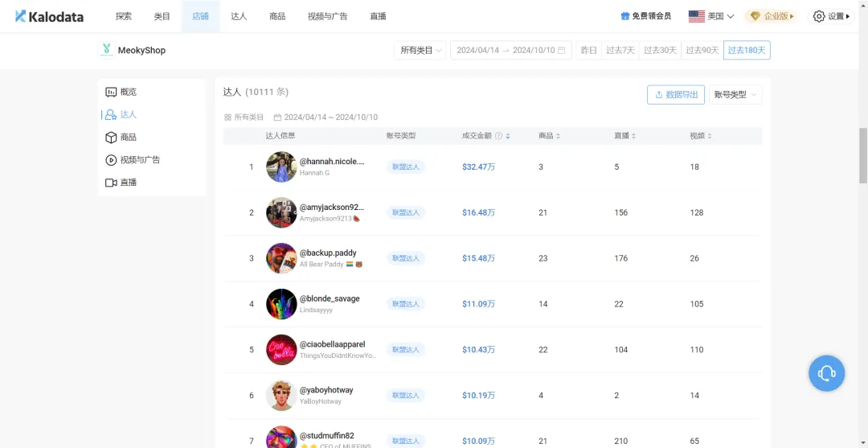Click the @backup.paddy creator avatar
Screen dimensions: 868x448
(281, 258)
